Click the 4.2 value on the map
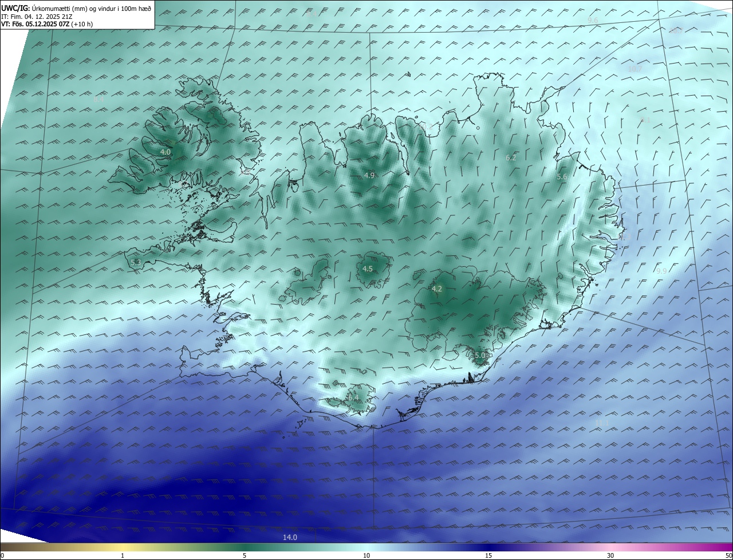733x560 pixels. point(436,289)
